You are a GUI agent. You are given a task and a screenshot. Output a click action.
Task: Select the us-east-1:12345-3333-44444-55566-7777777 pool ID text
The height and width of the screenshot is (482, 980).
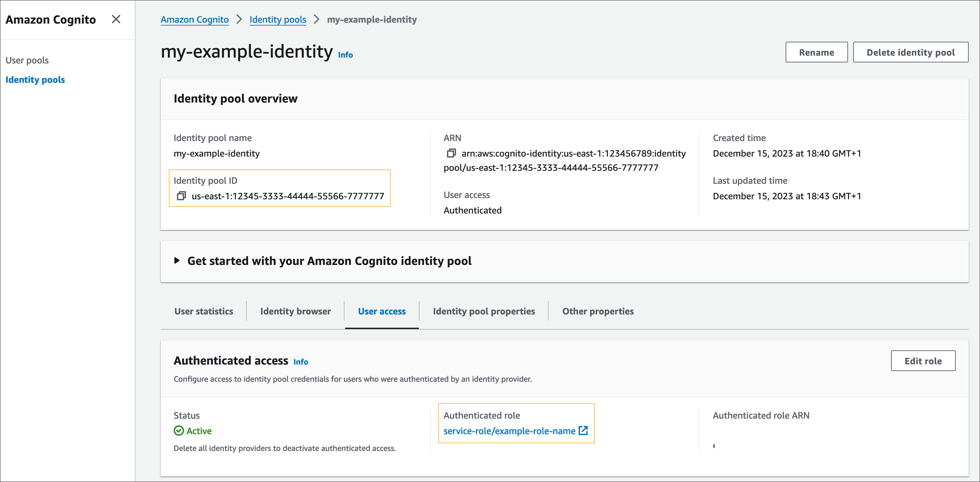point(288,196)
